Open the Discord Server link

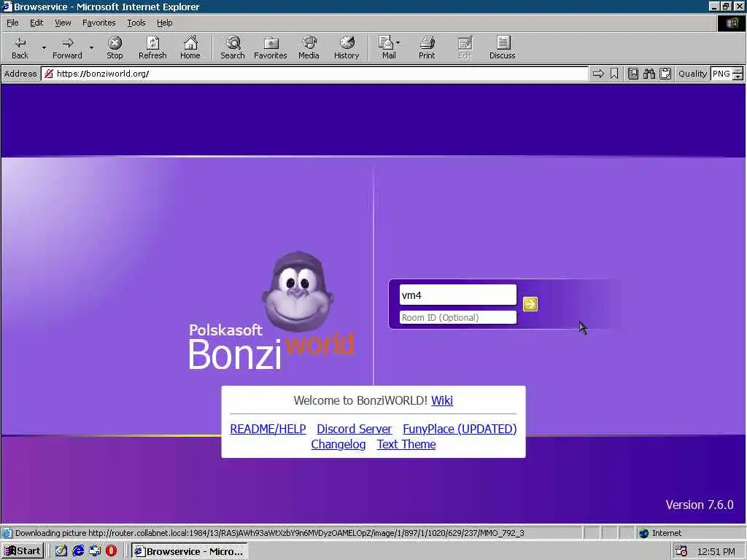pyautogui.click(x=354, y=429)
